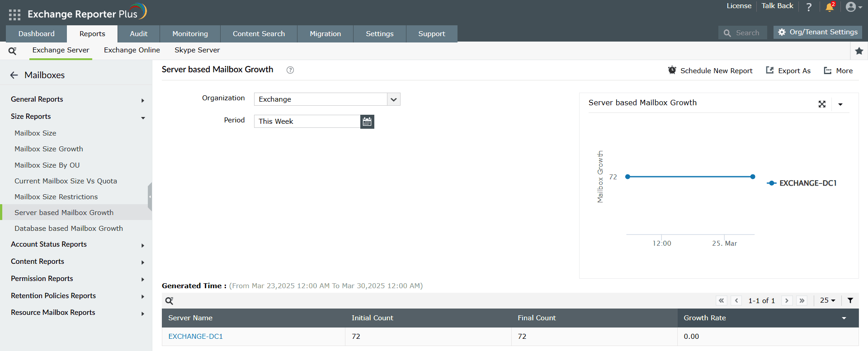Open help tooltip next to report title

tap(290, 70)
